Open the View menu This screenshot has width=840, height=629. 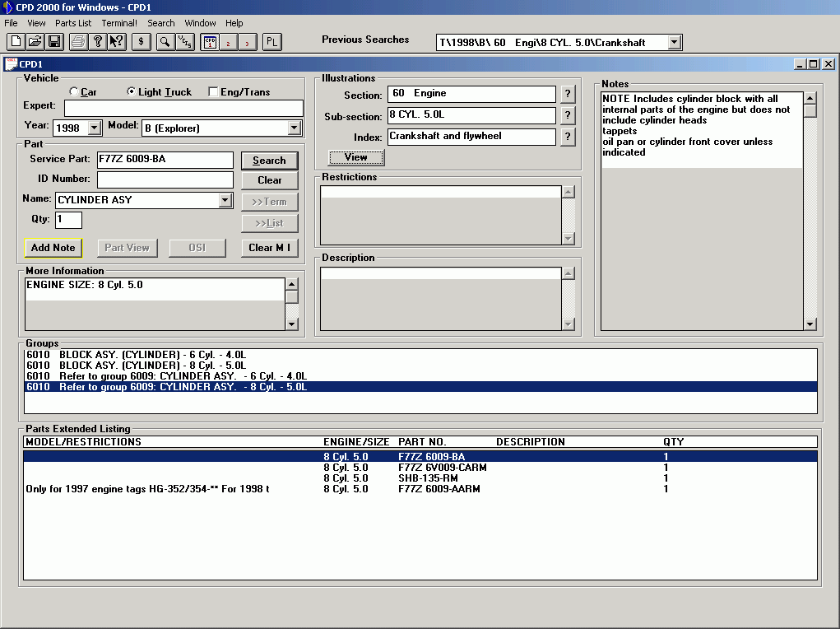pos(36,23)
